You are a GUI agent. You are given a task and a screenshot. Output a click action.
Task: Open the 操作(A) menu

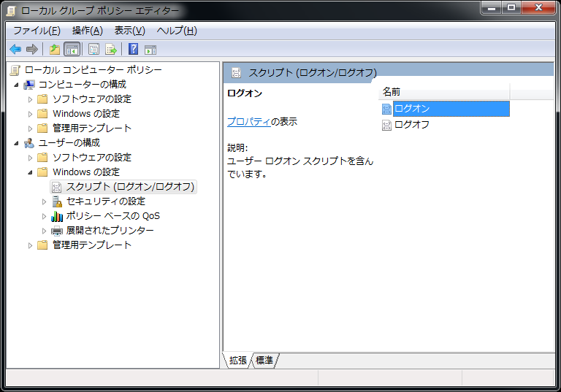click(x=88, y=31)
